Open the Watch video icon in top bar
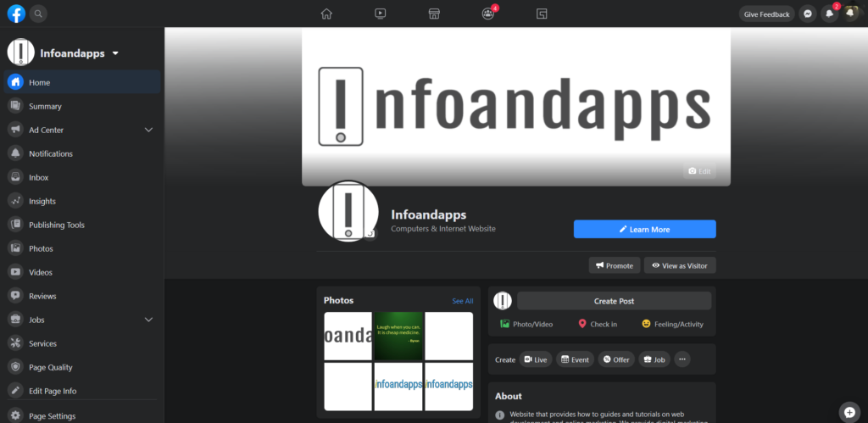 click(380, 14)
